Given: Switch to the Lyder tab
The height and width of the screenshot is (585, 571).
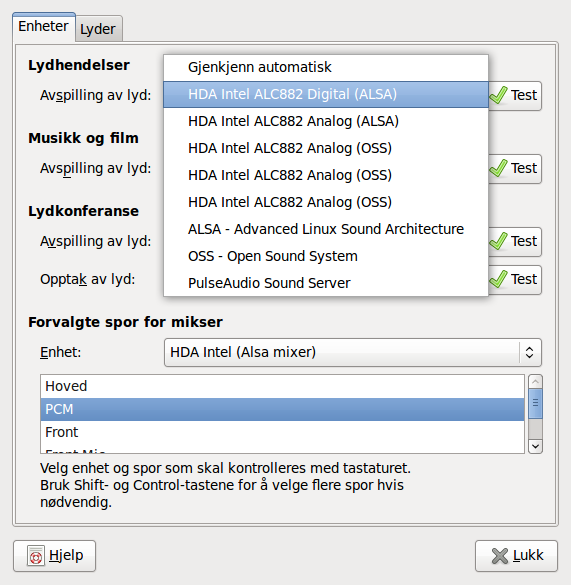Looking at the screenshot, I should [x=99, y=29].
